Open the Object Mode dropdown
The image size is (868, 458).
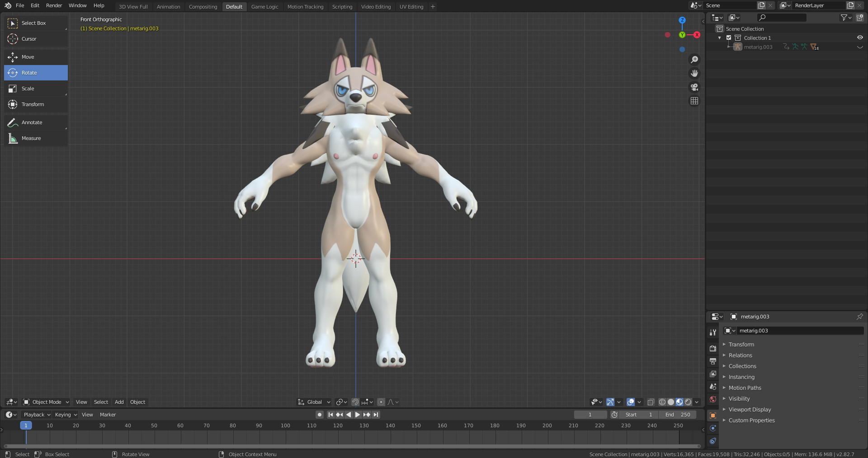46,402
